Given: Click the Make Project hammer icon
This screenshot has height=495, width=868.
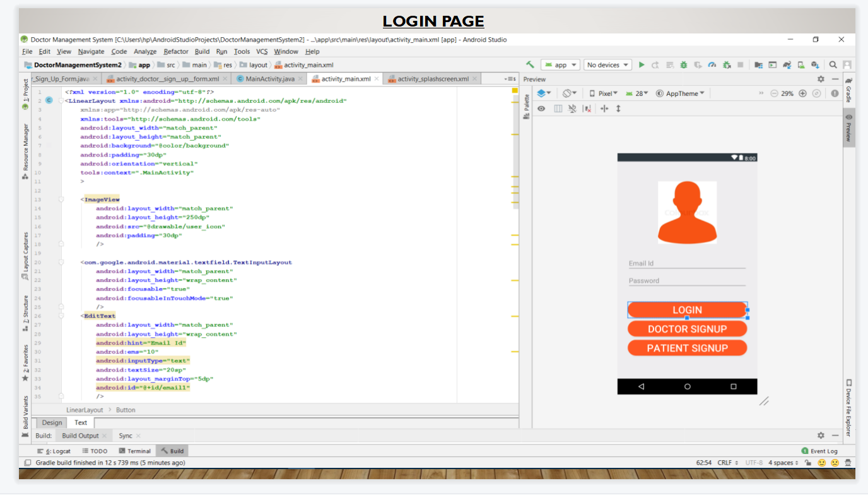Looking at the screenshot, I should 531,65.
